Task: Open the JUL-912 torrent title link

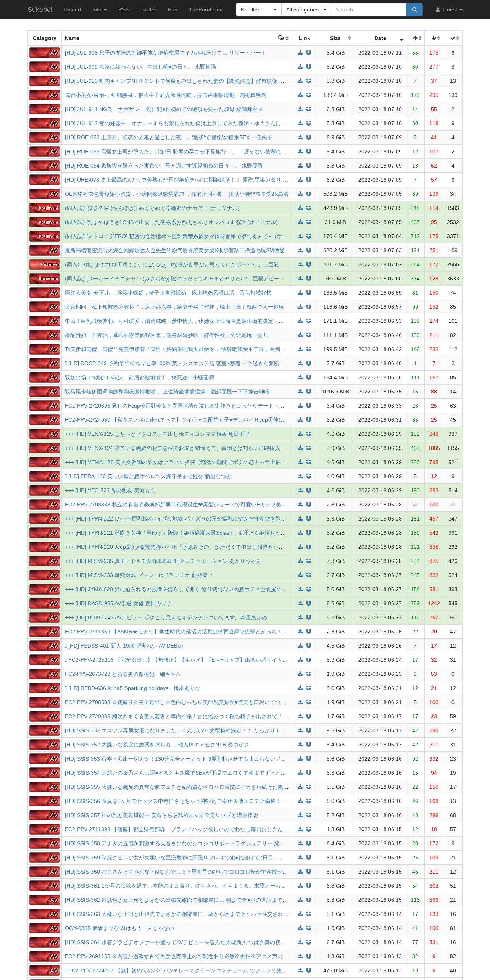Action: [x=176, y=123]
